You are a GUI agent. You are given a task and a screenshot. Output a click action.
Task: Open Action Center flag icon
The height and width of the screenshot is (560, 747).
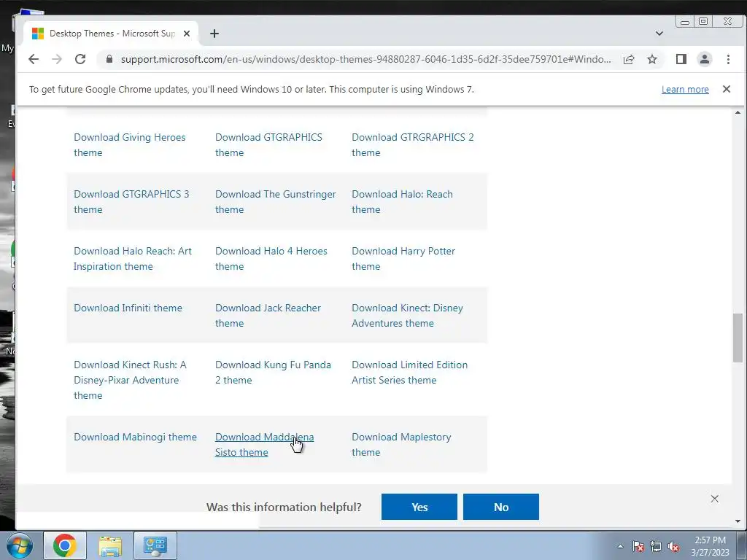[638, 546]
